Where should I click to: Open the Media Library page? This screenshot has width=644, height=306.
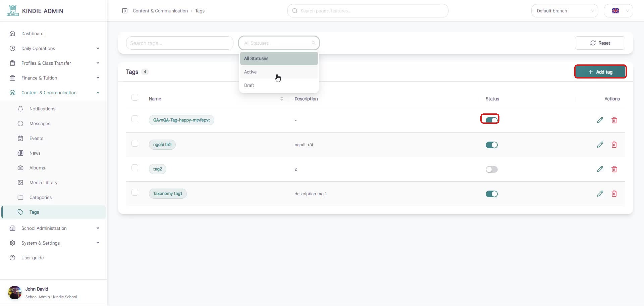[x=43, y=183]
